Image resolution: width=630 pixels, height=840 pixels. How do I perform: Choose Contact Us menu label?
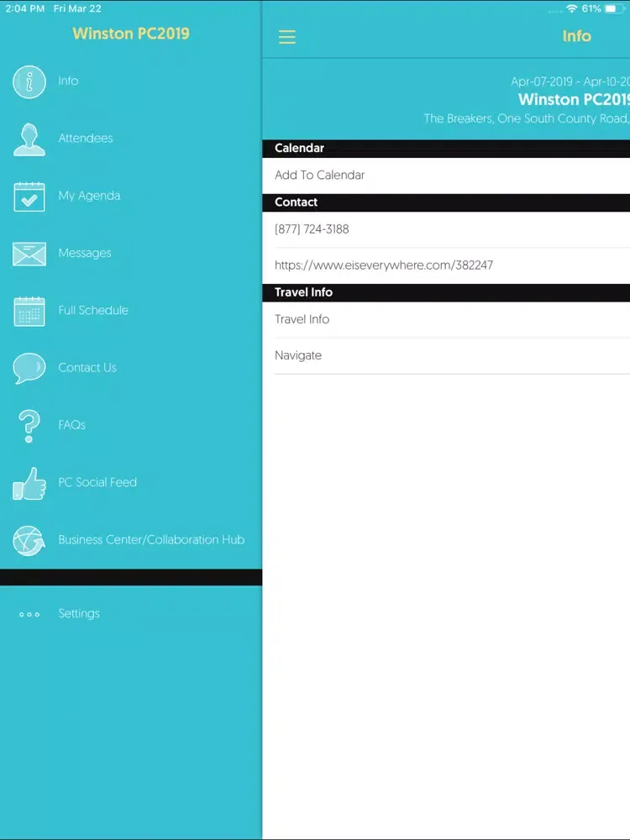click(x=87, y=368)
